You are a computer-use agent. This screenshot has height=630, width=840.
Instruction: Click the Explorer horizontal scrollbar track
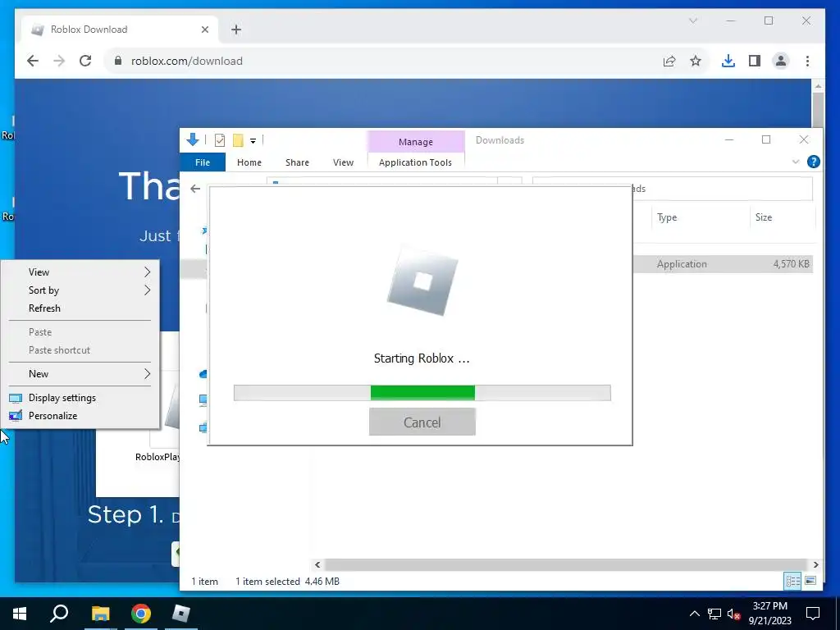pos(566,564)
